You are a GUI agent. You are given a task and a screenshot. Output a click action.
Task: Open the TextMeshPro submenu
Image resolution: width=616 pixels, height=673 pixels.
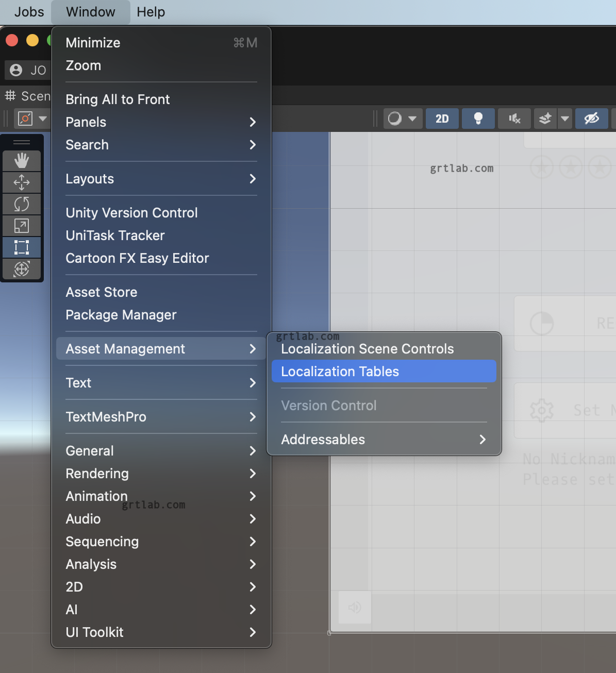(x=106, y=417)
